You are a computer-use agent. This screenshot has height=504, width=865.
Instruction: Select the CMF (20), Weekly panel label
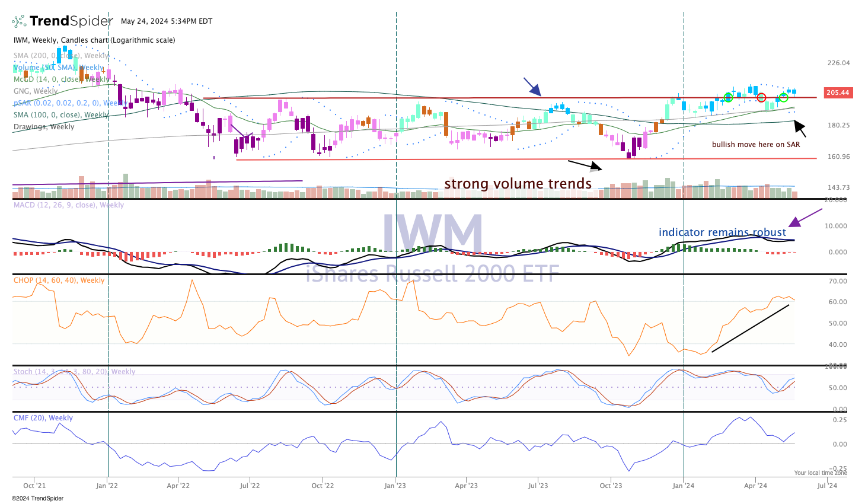tap(43, 418)
